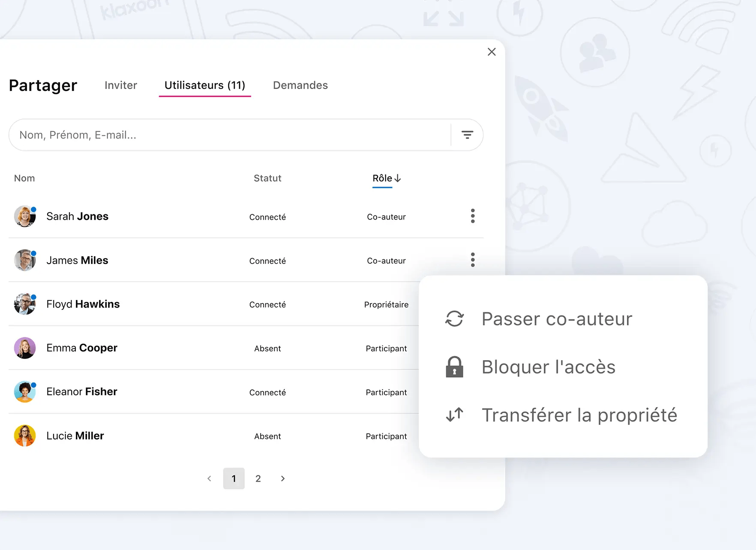Switch to the Inviter tab

[x=120, y=85]
